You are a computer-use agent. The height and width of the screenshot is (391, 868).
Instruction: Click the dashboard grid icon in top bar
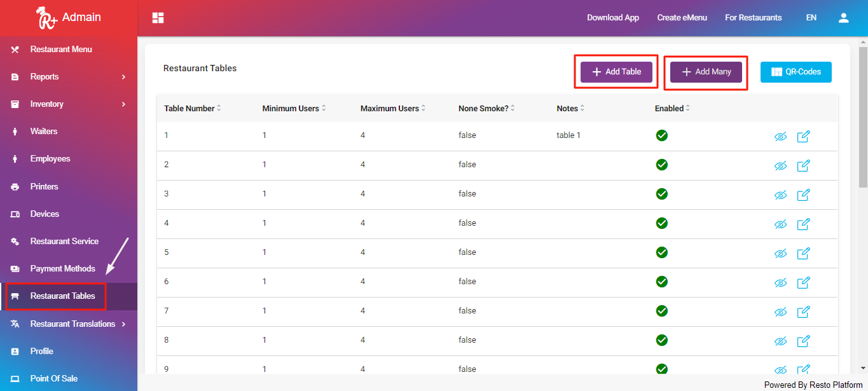tap(157, 17)
